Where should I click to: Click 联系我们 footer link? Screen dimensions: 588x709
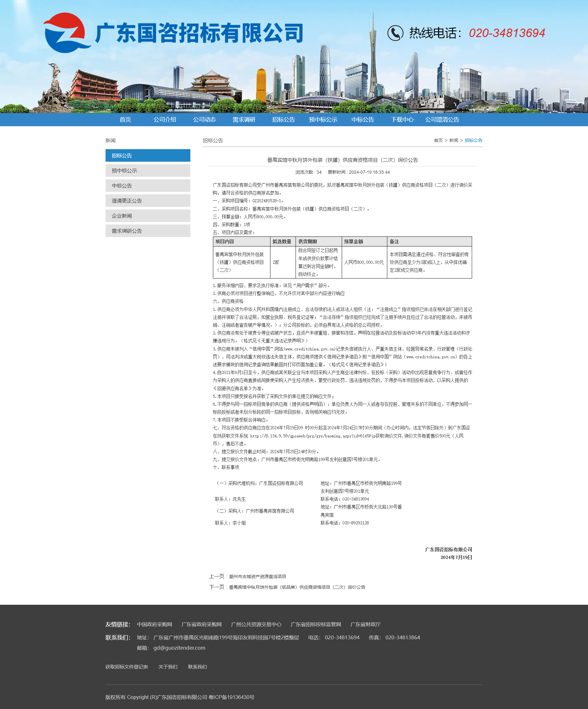pyautogui.click(x=198, y=667)
